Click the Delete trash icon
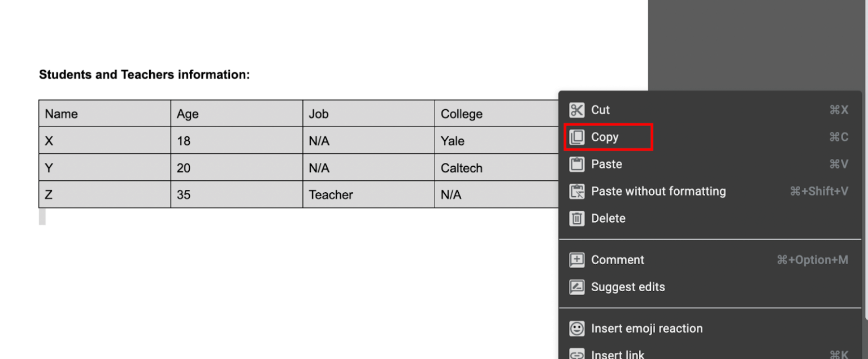The image size is (868, 359). (x=576, y=219)
